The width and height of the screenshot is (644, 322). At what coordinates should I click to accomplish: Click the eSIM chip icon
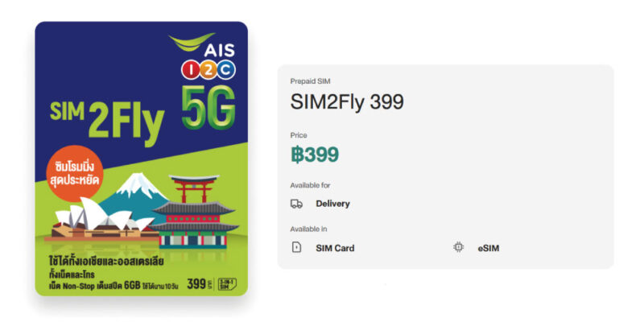[458, 247]
